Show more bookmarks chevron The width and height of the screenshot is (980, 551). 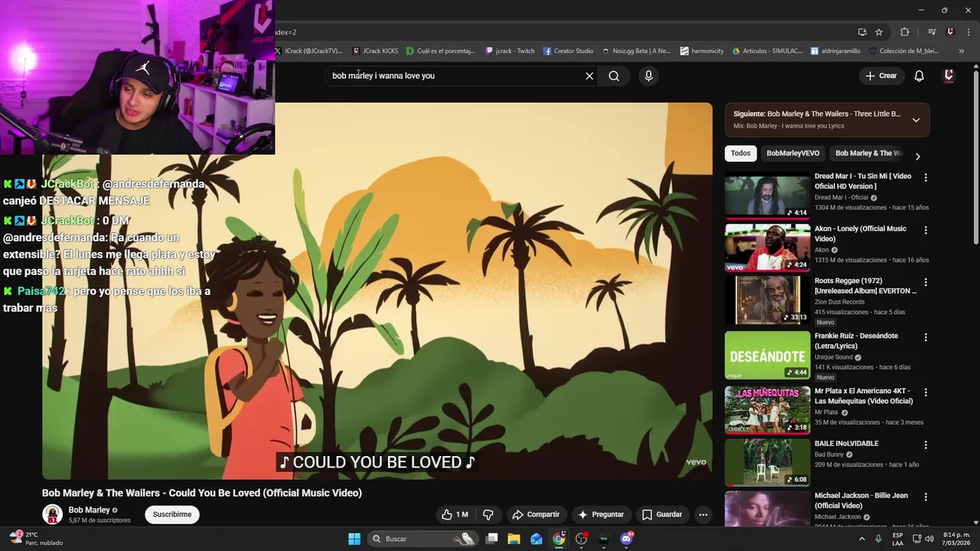(961, 51)
